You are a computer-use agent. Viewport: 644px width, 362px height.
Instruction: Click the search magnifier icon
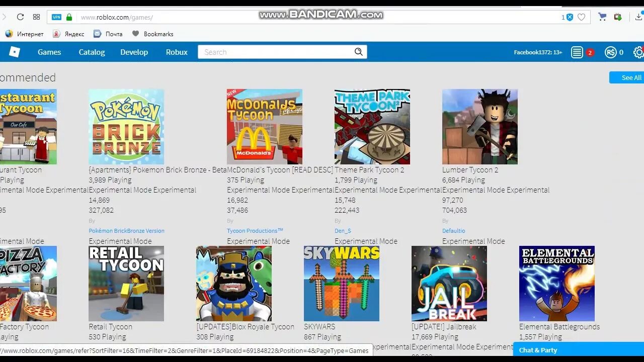click(358, 52)
